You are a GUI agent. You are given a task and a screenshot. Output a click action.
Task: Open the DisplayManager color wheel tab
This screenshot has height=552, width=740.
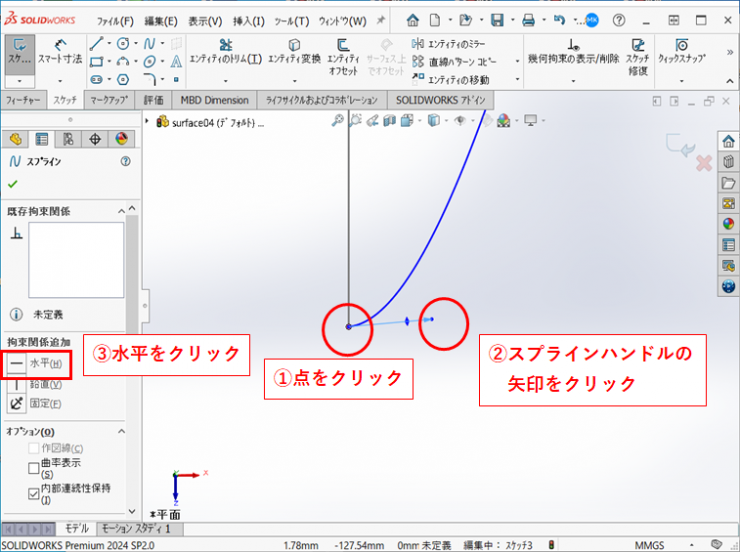coord(121,139)
